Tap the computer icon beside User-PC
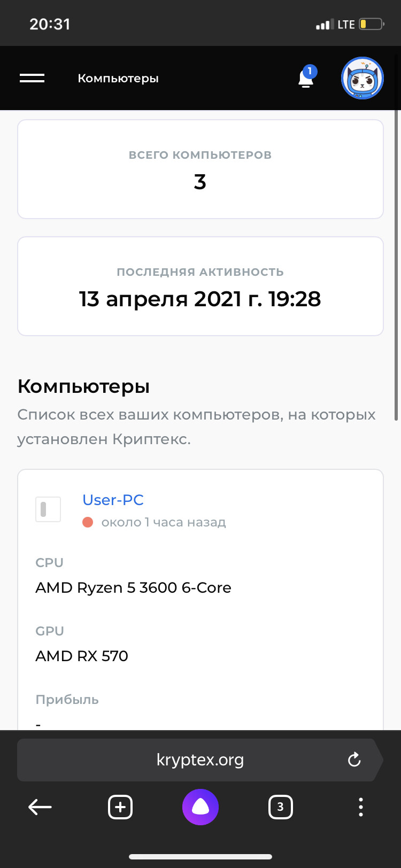The width and height of the screenshot is (401, 868). tap(48, 509)
